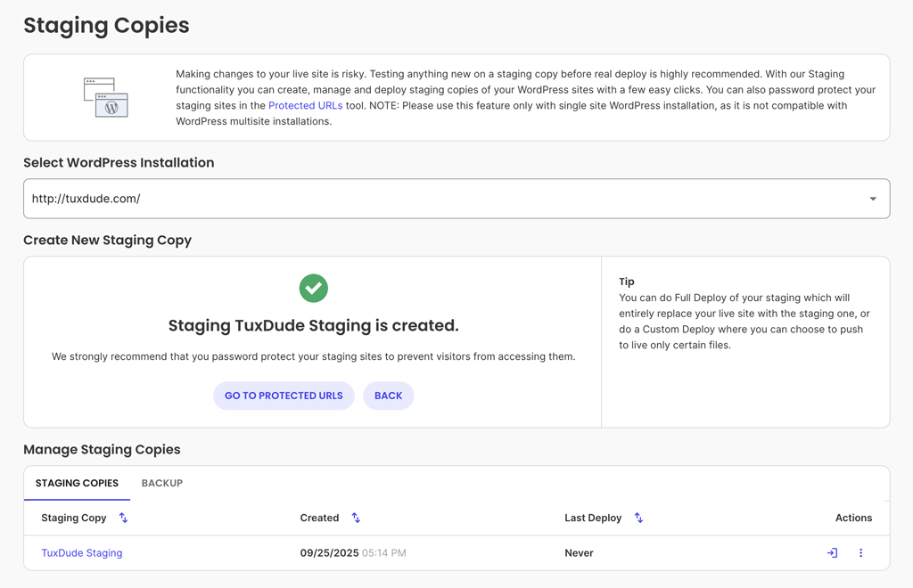
Task: Sort the Staging Copy column
Action: coord(123,518)
